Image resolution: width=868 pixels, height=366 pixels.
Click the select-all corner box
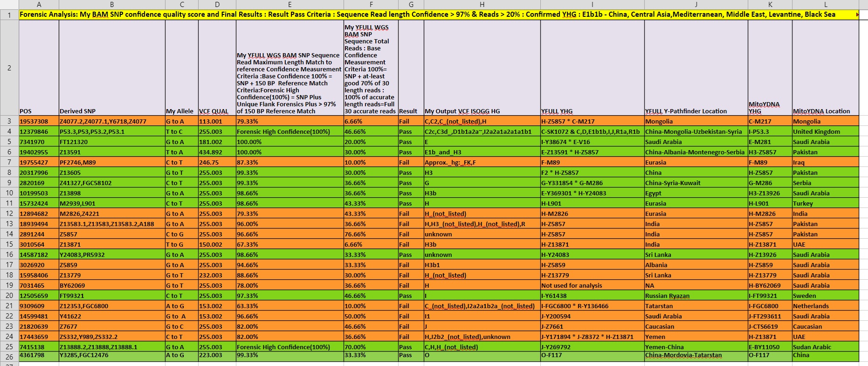coord(9,5)
